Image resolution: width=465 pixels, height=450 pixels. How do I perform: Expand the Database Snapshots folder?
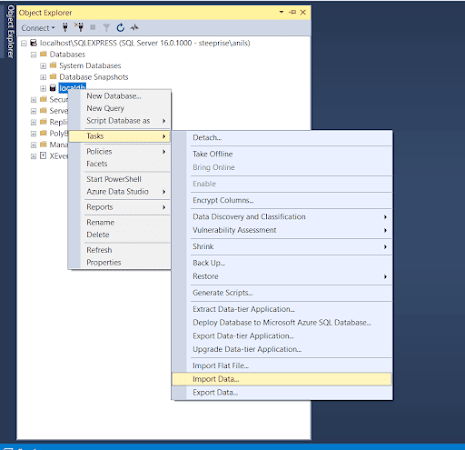[x=43, y=77]
